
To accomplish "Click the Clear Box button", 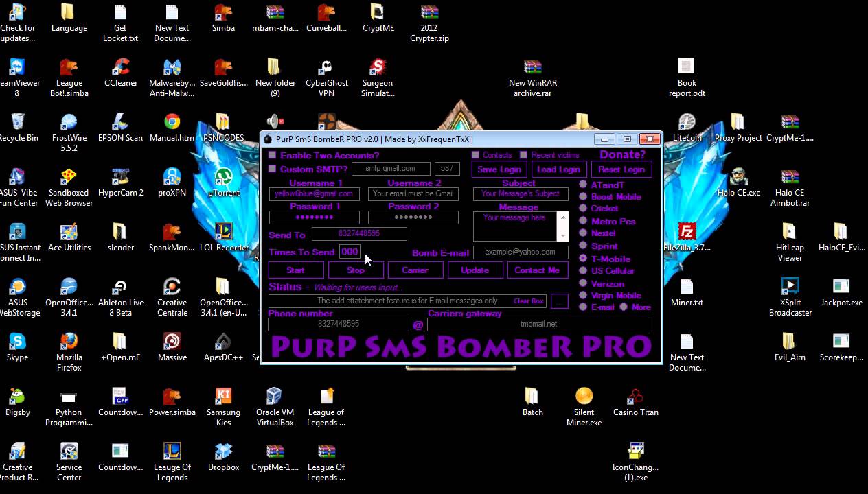I will coord(529,301).
